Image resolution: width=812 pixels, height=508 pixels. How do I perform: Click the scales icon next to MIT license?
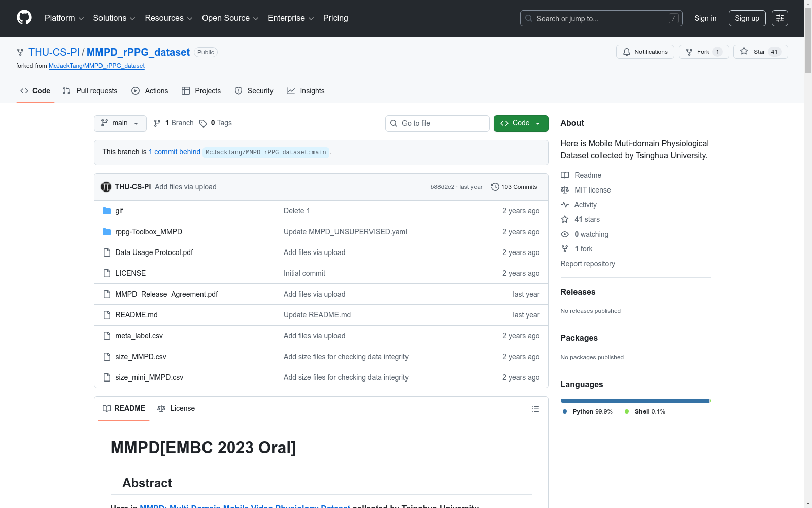coord(565,190)
